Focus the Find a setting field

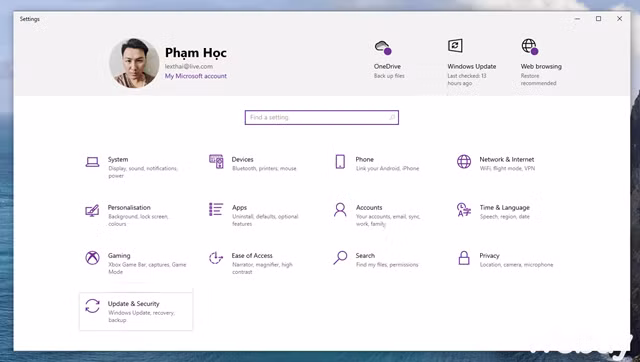322,118
